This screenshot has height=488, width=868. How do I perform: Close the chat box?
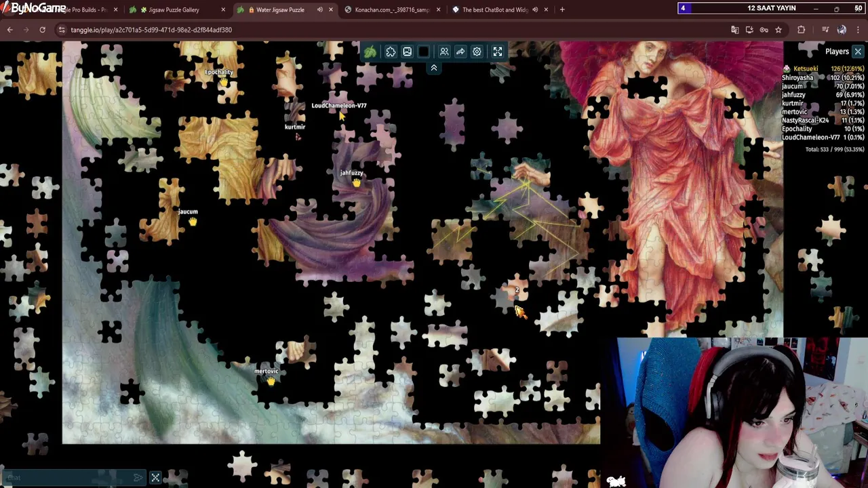tap(155, 478)
